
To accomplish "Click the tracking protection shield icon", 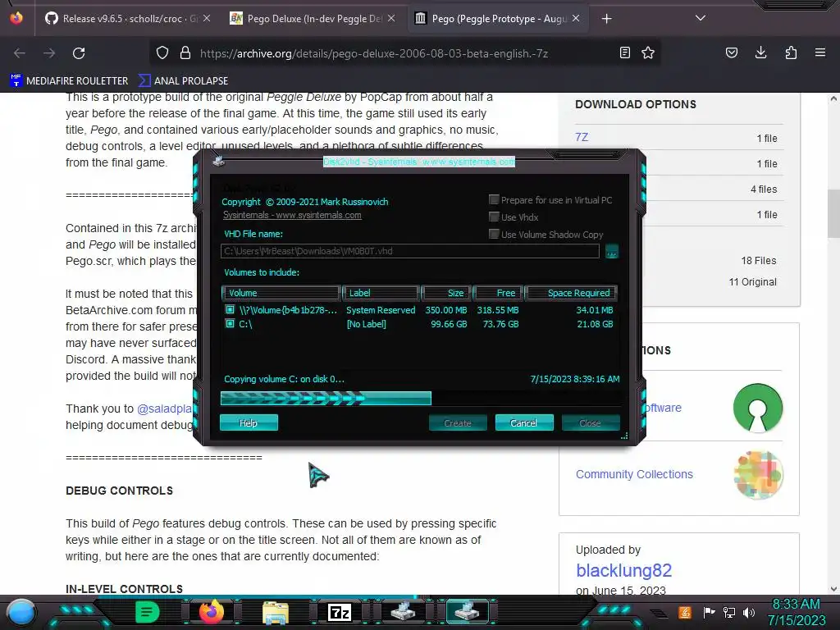I will [162, 52].
